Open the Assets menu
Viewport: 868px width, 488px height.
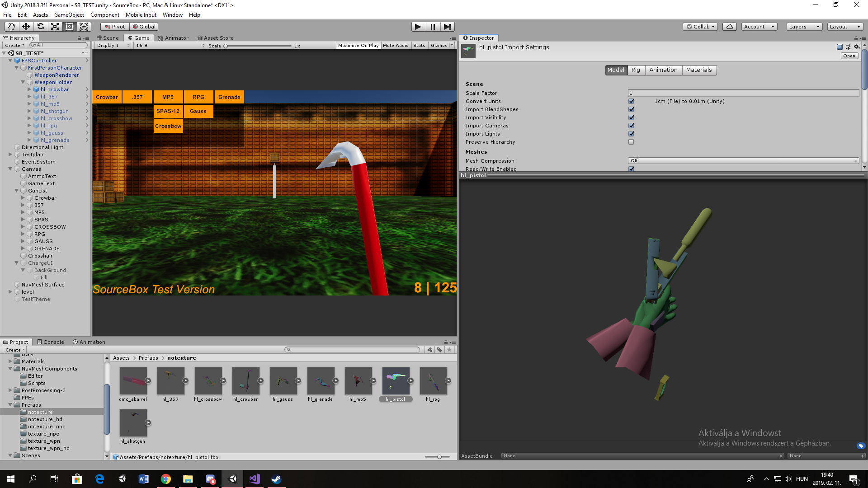pos(40,15)
